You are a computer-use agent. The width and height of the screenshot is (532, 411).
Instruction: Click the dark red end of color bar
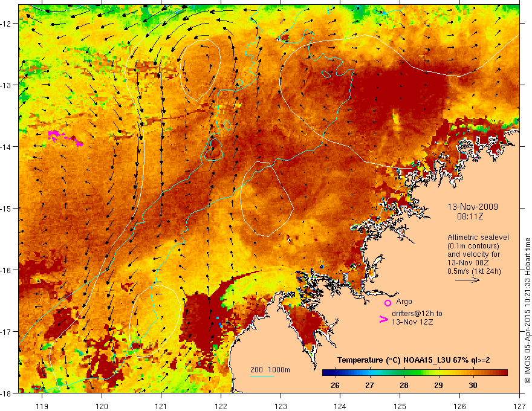tap(504, 373)
